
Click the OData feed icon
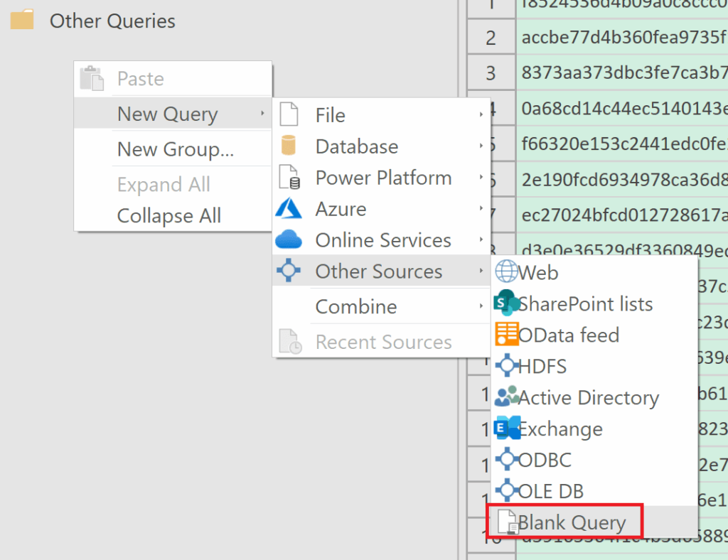pyautogui.click(x=506, y=335)
